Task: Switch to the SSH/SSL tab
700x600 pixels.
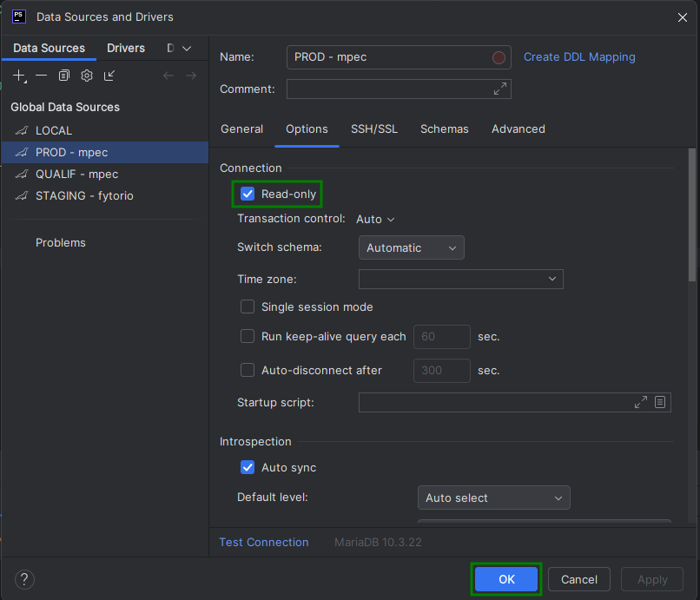Action: tap(374, 129)
